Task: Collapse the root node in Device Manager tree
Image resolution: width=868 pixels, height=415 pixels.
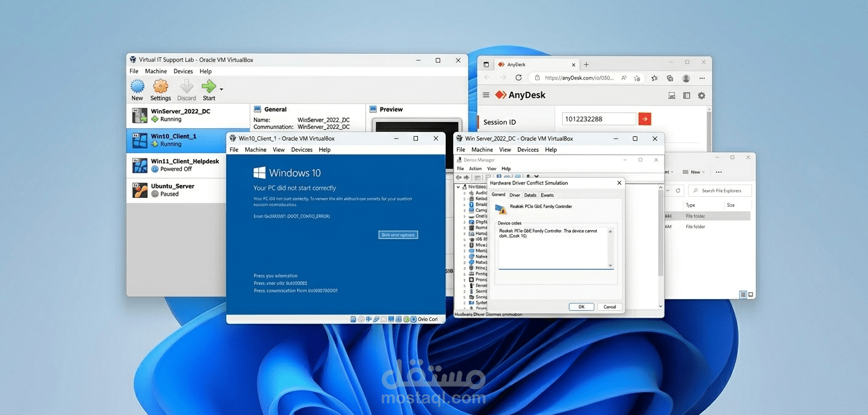Action: tap(457, 186)
